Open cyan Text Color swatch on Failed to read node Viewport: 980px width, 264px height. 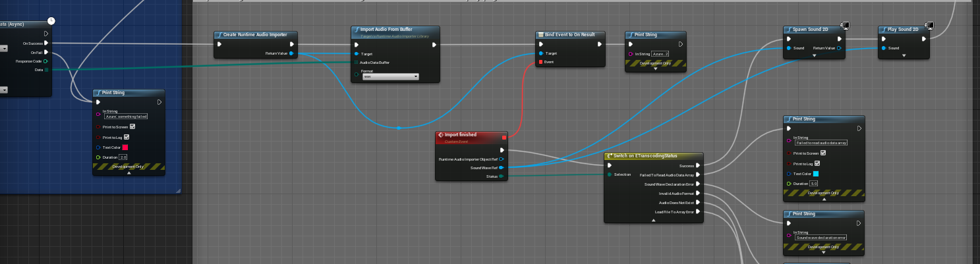pos(816,174)
